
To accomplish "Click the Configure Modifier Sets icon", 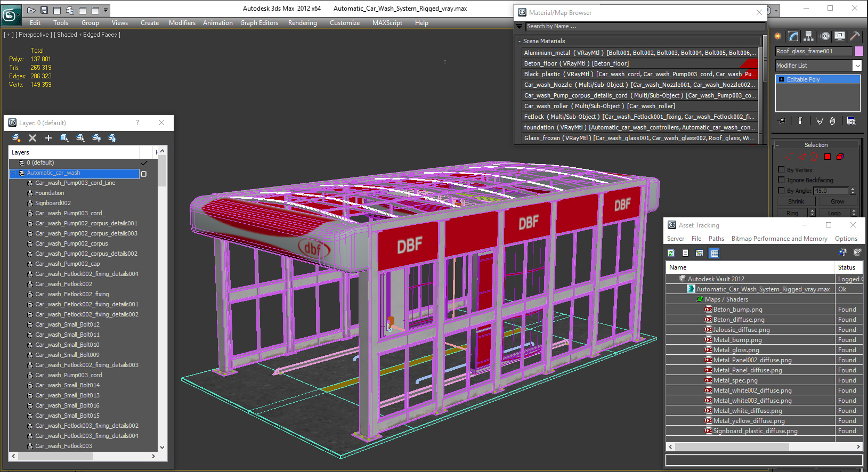I will click(x=851, y=121).
